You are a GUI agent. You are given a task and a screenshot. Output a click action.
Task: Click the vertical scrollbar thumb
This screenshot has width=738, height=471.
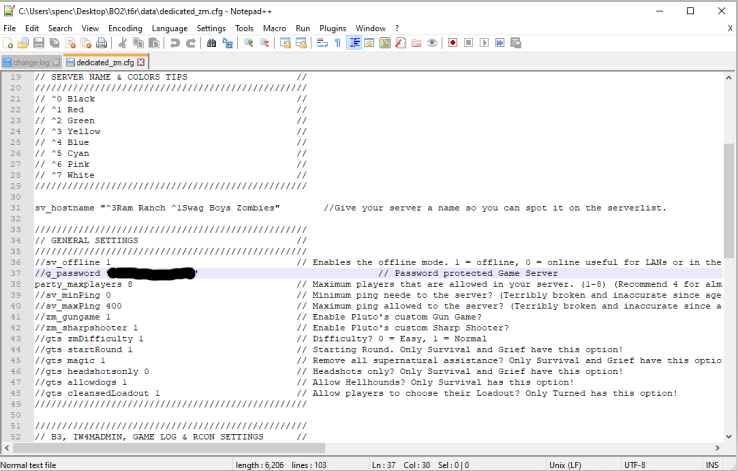pyautogui.click(x=729, y=200)
